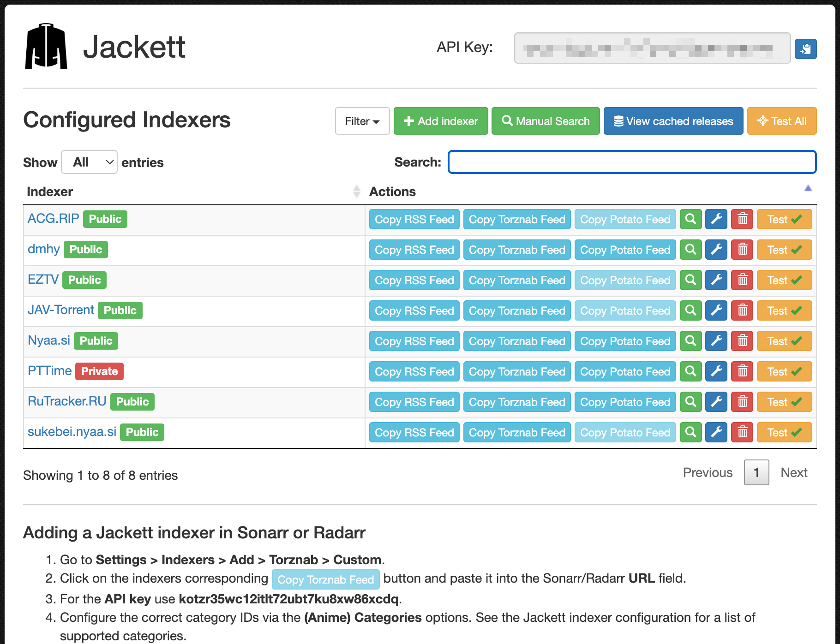The image size is (840, 644).
Task: Search the EZTV indexer
Action: coord(690,280)
